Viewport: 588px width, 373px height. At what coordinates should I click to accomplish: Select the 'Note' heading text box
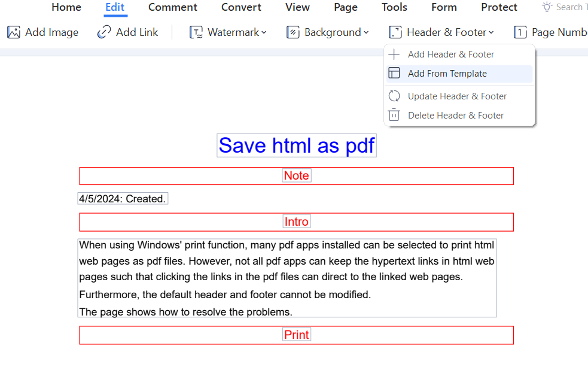point(297,175)
